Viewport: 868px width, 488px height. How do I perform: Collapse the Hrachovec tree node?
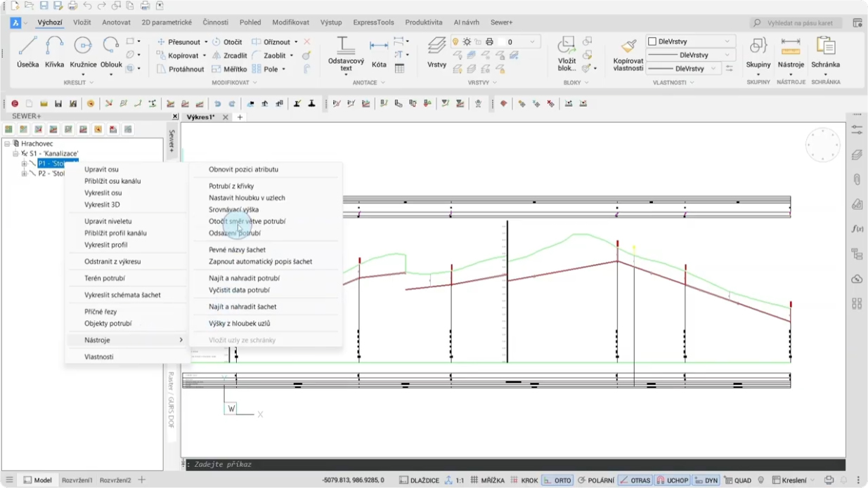(x=7, y=143)
